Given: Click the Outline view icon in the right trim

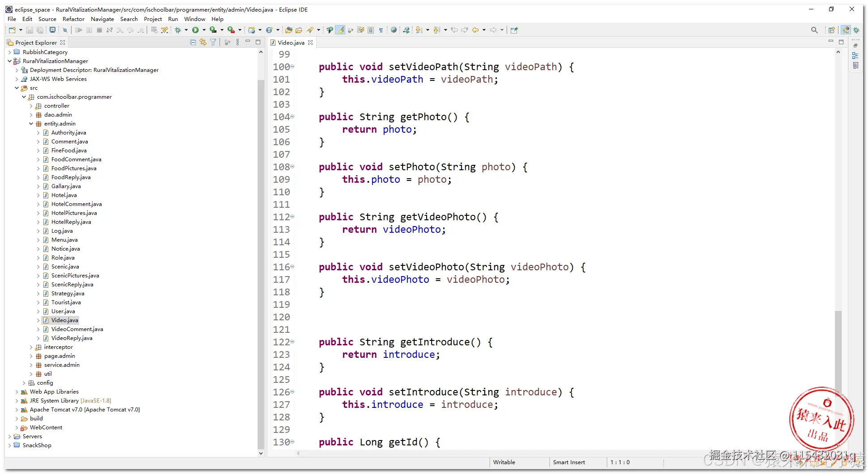Looking at the screenshot, I should tap(855, 56).
